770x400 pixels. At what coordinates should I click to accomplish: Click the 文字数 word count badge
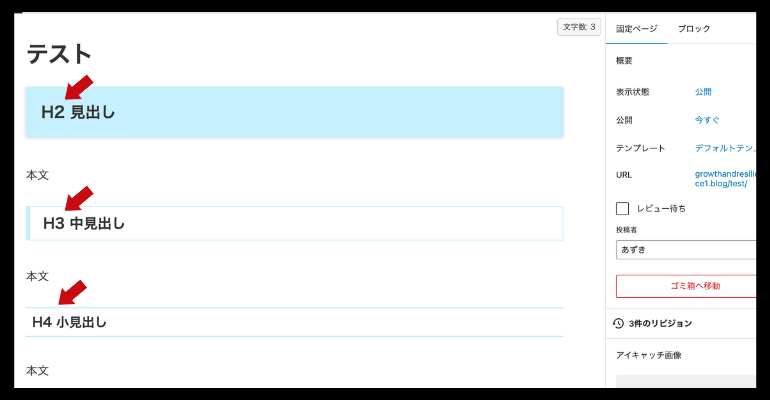(579, 27)
